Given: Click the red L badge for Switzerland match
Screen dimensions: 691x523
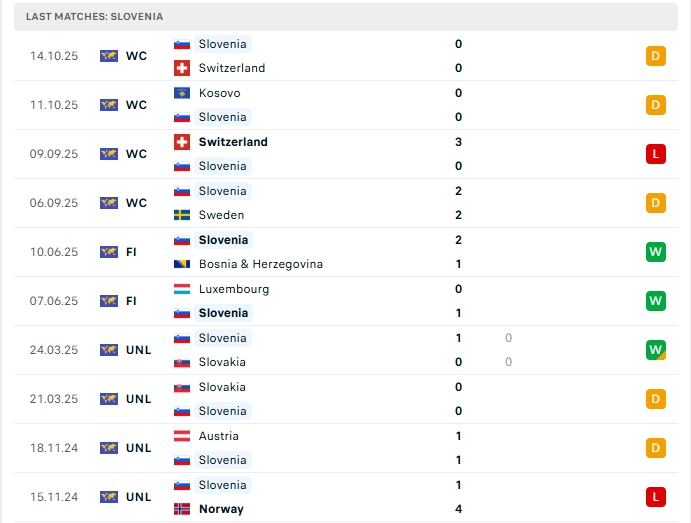Looking at the screenshot, I should (656, 154).
